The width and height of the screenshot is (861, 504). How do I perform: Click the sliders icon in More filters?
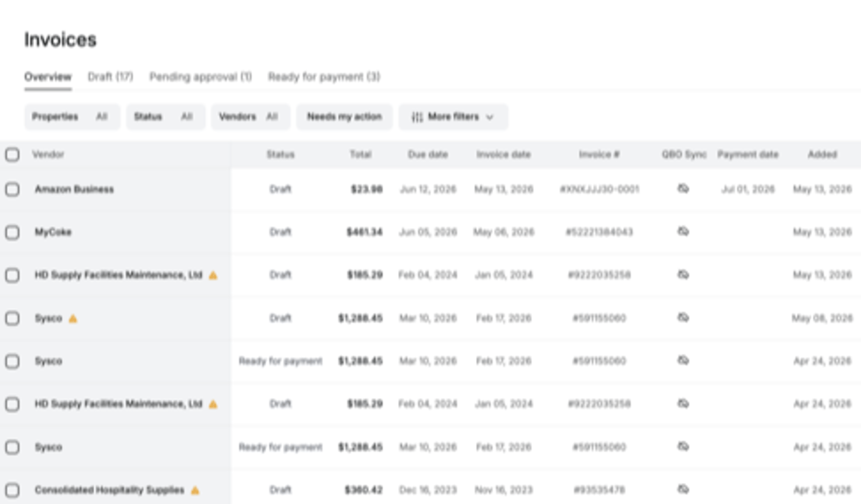tap(417, 117)
